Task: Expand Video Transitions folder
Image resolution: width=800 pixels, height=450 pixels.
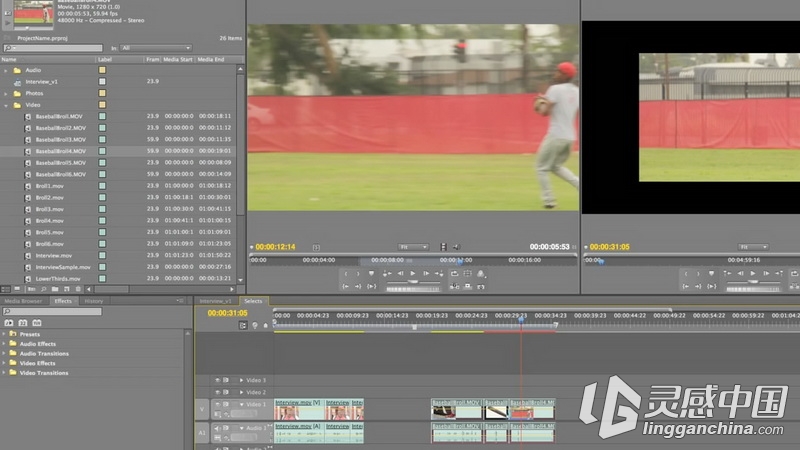Action: coord(4,373)
